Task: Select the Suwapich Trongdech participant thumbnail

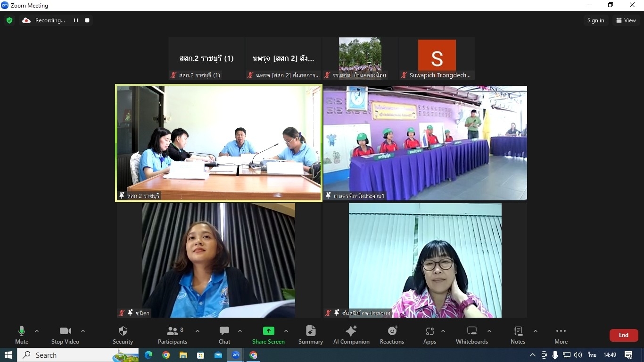Action: click(437, 58)
